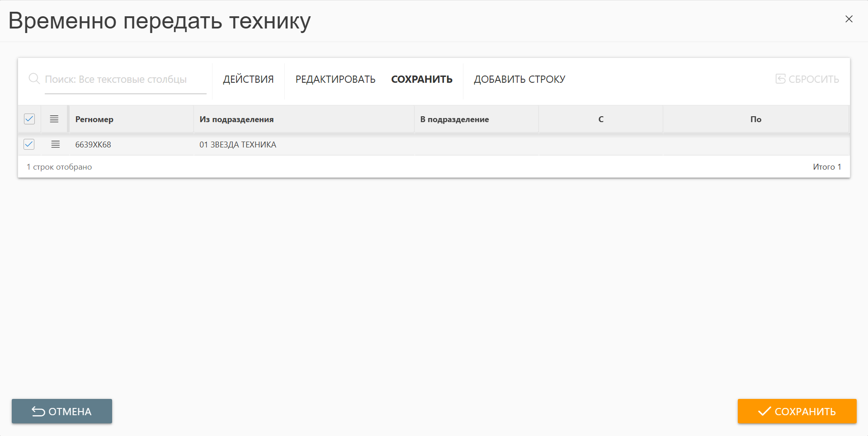
Task: Click ДОБАВИТЬ СТРОКУ to add row
Action: pyautogui.click(x=519, y=80)
